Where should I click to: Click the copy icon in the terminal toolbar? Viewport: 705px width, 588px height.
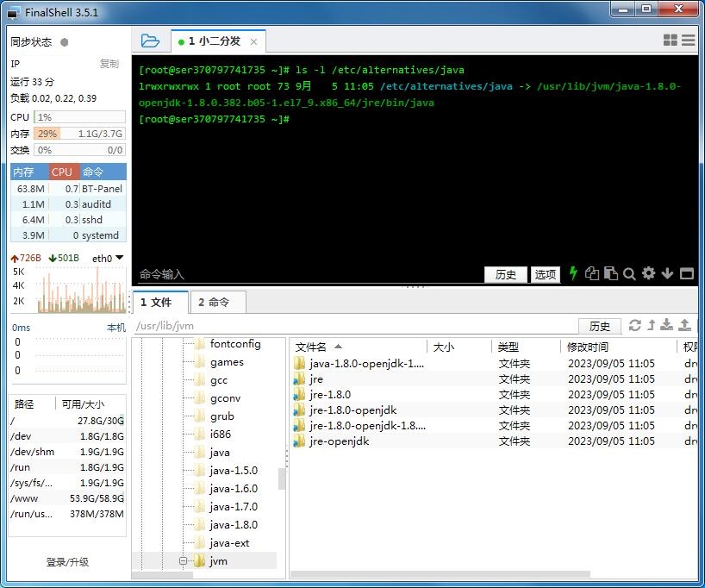[593, 273]
